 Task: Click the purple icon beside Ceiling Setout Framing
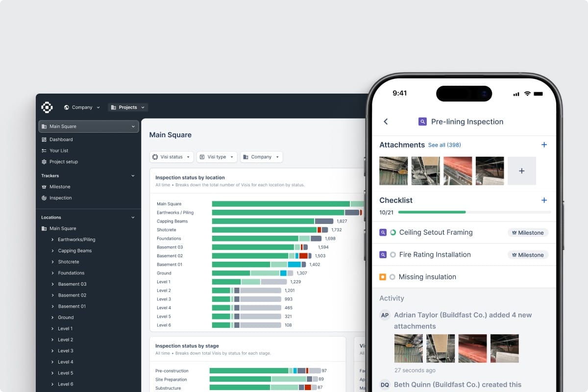383,232
